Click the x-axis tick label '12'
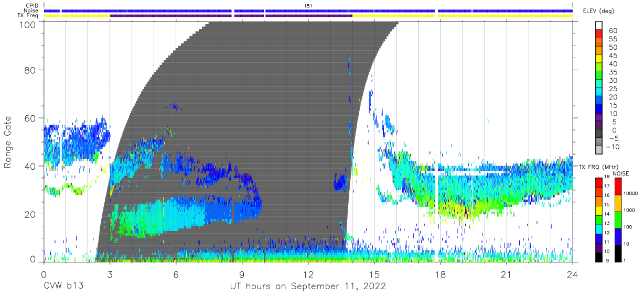The width and height of the screenshot is (644, 297). coord(308,274)
